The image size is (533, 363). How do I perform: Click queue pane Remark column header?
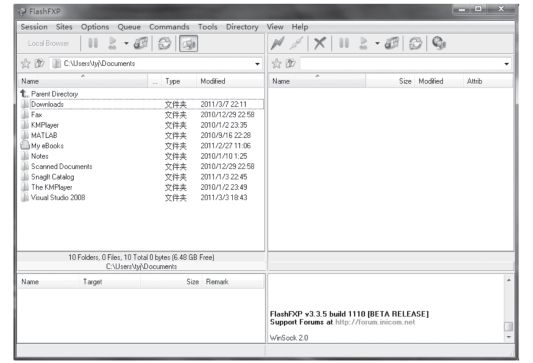point(233,282)
